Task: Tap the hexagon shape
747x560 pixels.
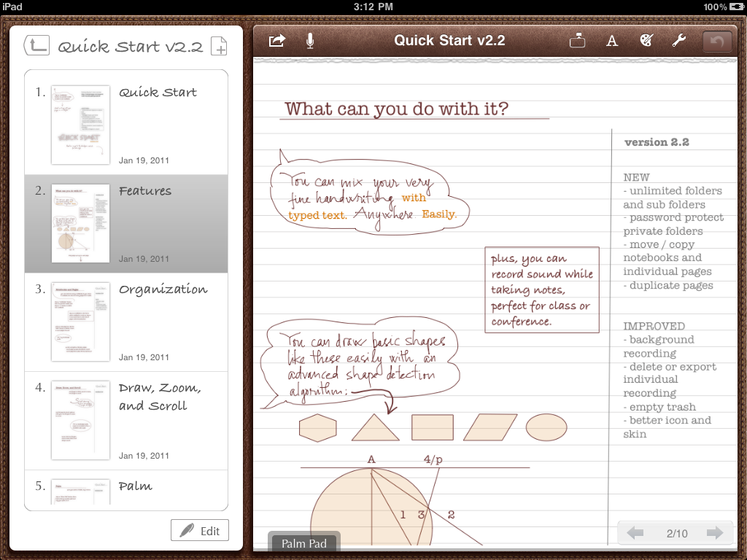Action: 318,427
